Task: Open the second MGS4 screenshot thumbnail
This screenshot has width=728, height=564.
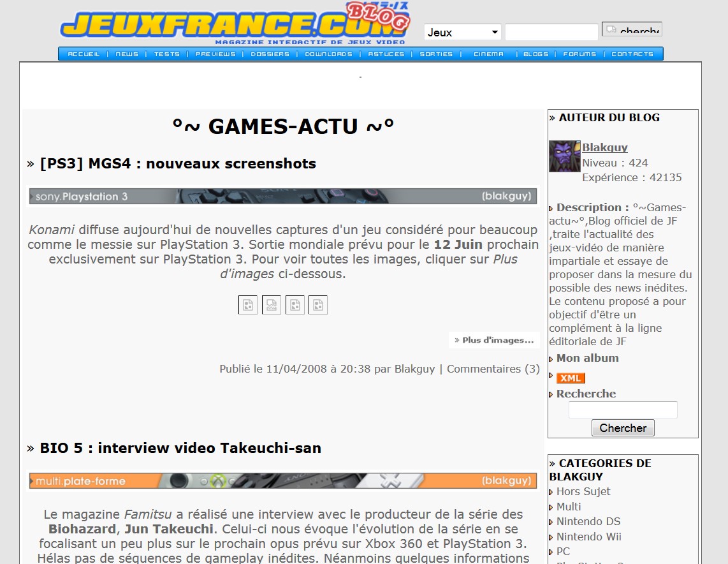Action: [x=271, y=305]
